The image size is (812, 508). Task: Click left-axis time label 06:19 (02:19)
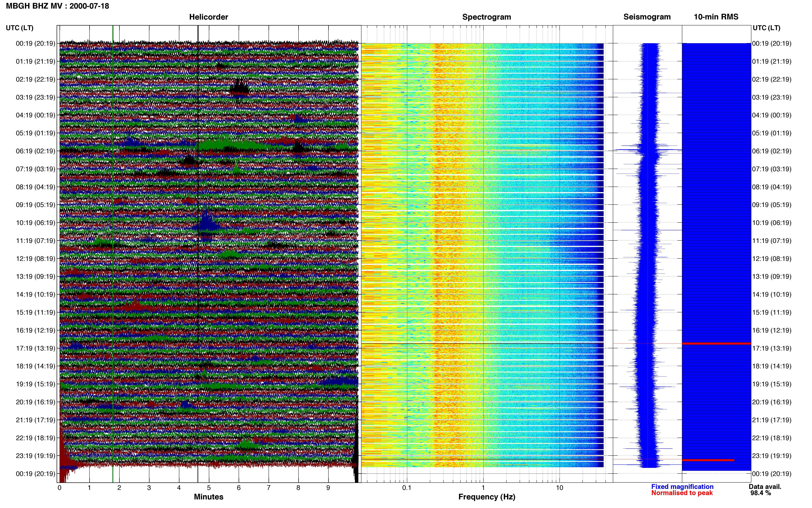point(36,151)
